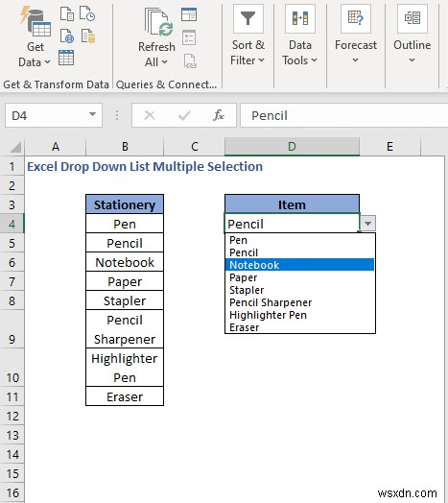Click the Properties icon in Queries group
Screen dimensions: 448x503
pos(189,37)
